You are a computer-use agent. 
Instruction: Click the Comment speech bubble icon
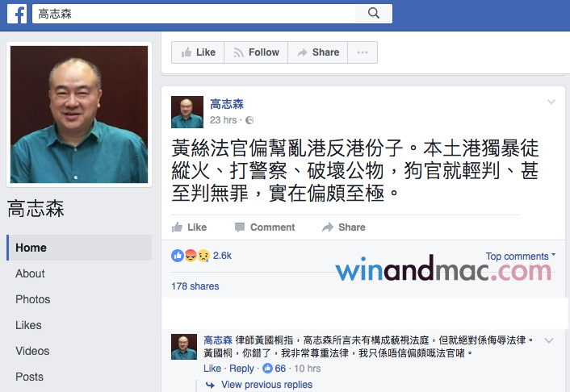240,227
